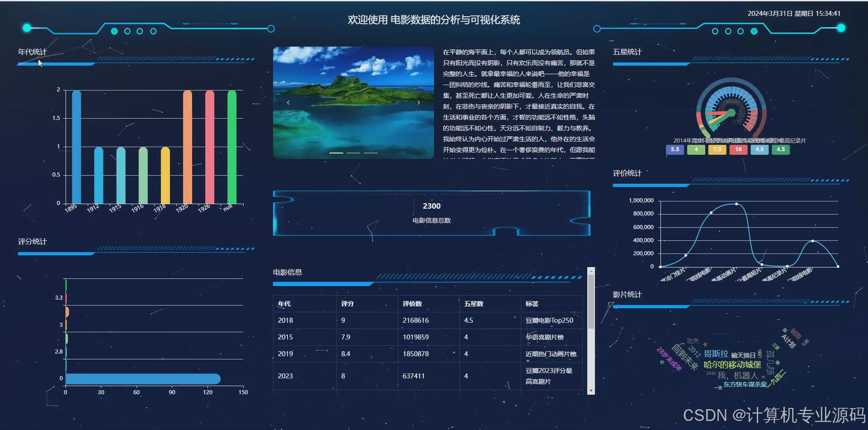
Task: Click the carousel previous arrow
Action: (288, 102)
